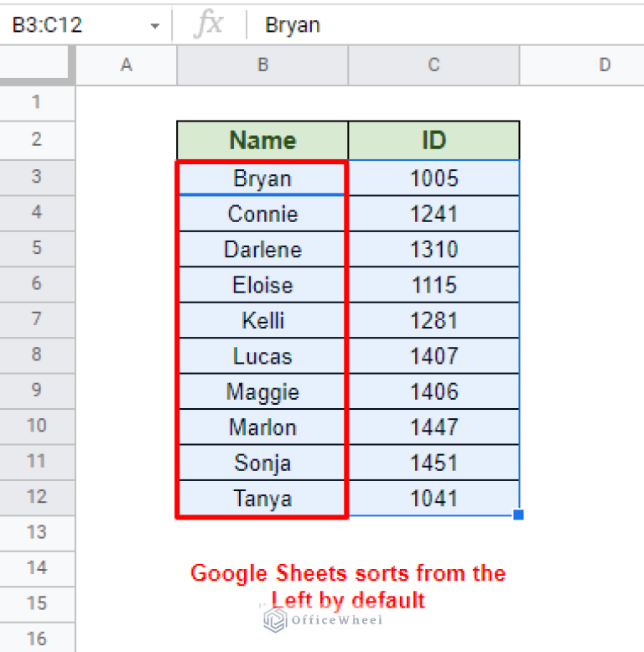Select column C header
This screenshot has height=652, width=644.
coord(434,65)
